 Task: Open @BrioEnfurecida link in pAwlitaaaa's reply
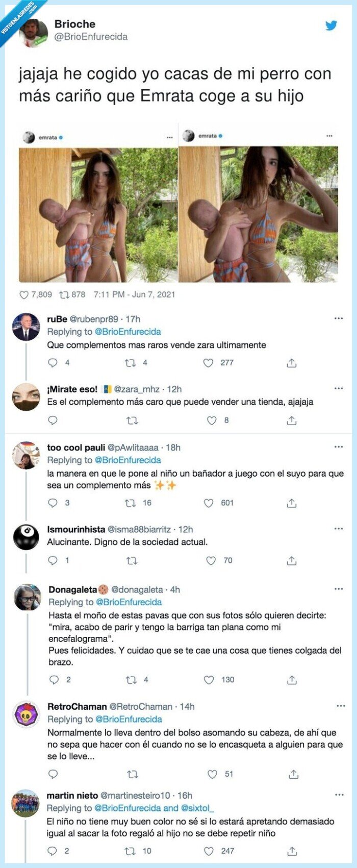[x=128, y=460]
